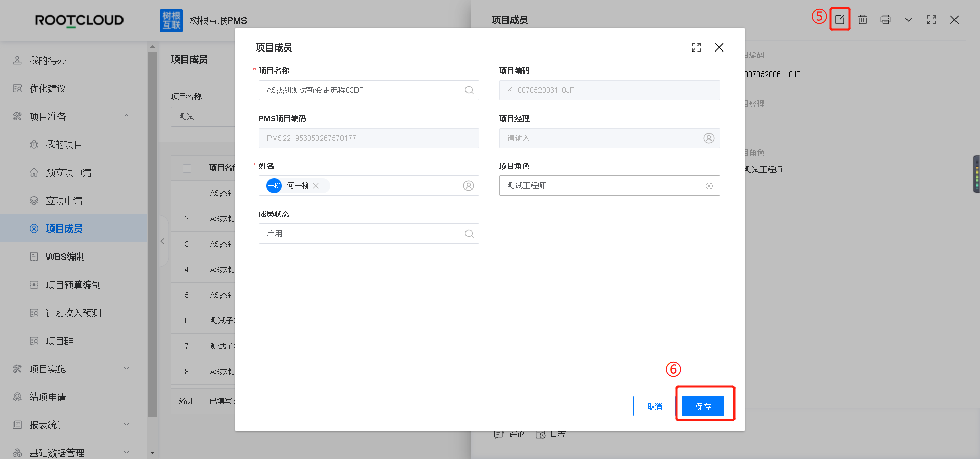Click the search icon in the 成员状态 field
Image resolution: width=980 pixels, height=459 pixels.
(469, 234)
